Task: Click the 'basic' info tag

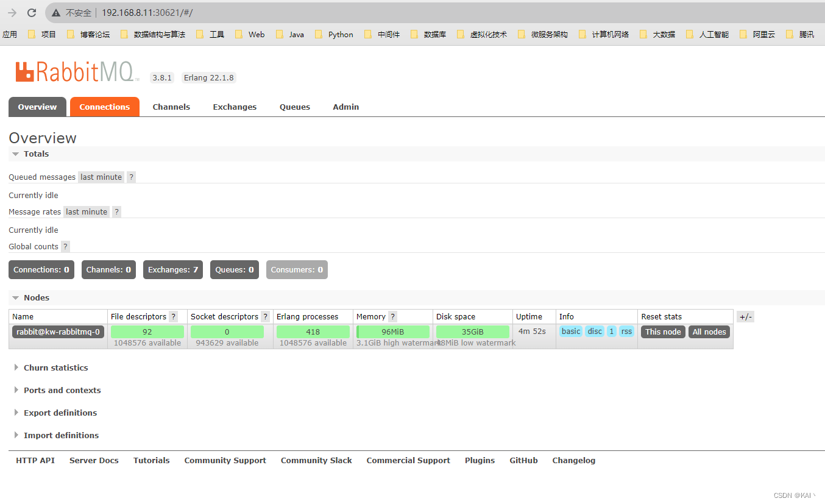Action: pyautogui.click(x=571, y=332)
